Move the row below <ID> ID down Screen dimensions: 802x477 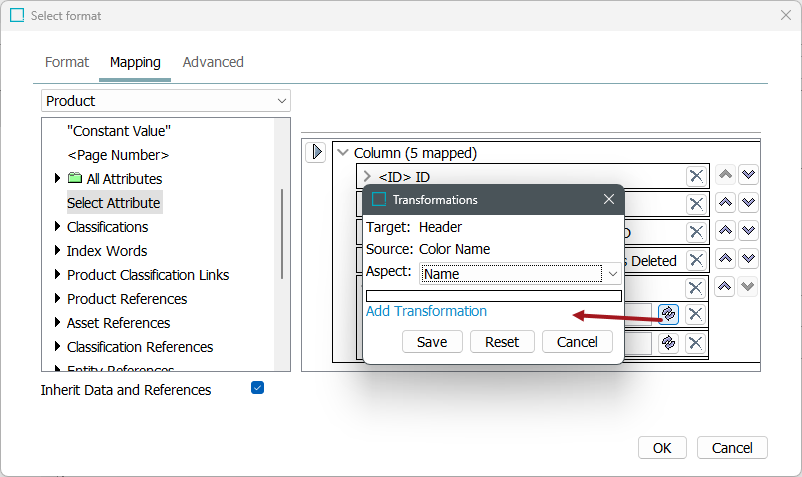[x=748, y=202]
